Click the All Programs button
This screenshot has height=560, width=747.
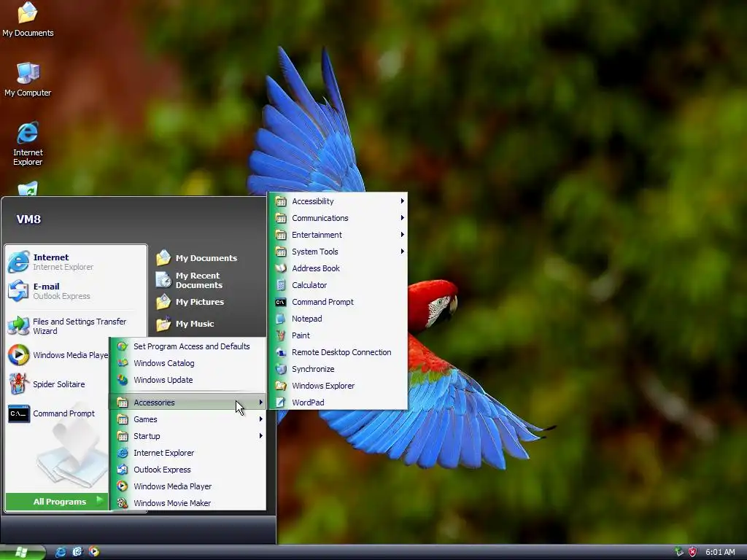coord(57,502)
